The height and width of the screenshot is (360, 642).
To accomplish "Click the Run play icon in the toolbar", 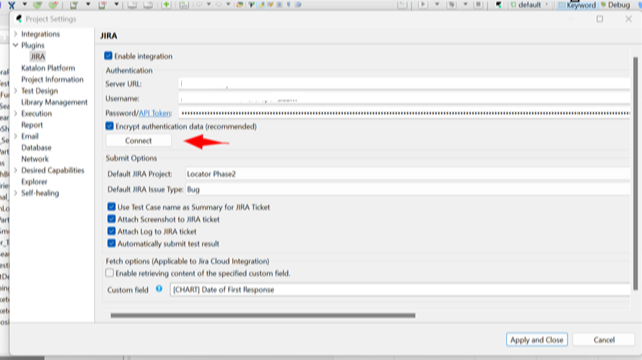I will [x=423, y=5].
